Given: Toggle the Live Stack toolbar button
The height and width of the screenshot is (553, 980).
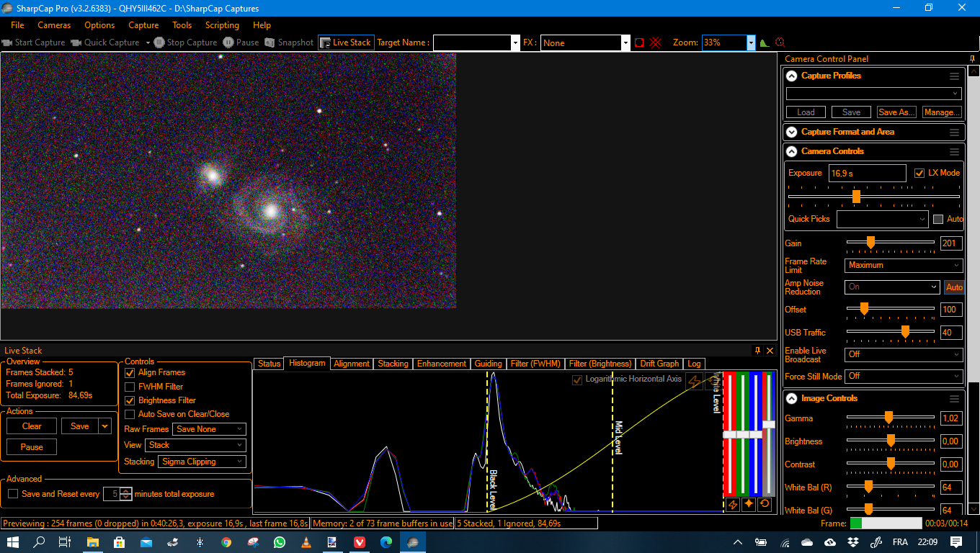Looking at the screenshot, I should 346,42.
